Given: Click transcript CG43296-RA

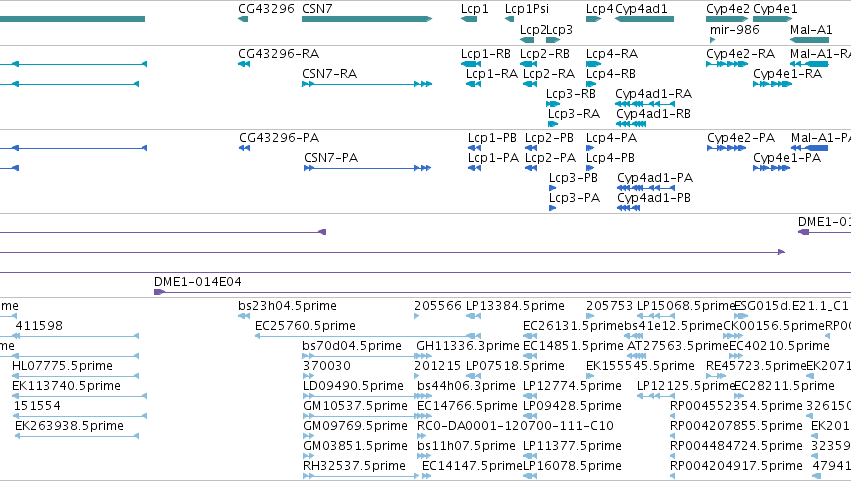Looking at the screenshot, I should coord(278,54).
